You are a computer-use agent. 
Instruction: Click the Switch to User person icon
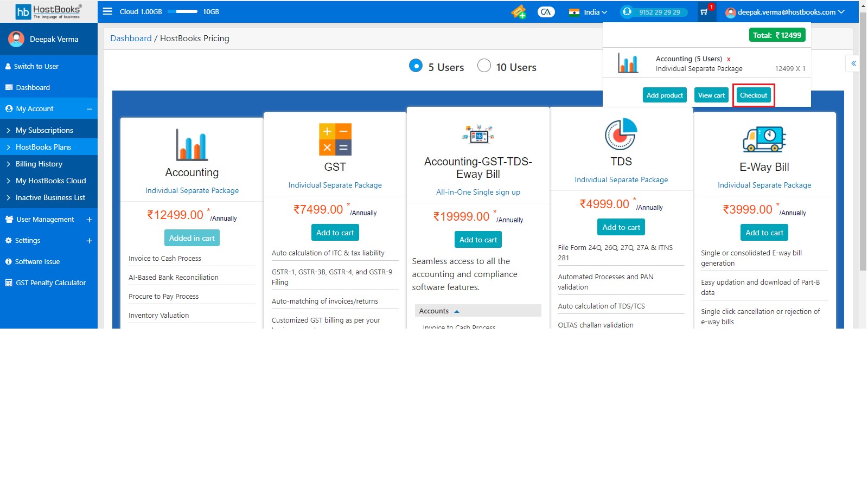[x=8, y=67]
